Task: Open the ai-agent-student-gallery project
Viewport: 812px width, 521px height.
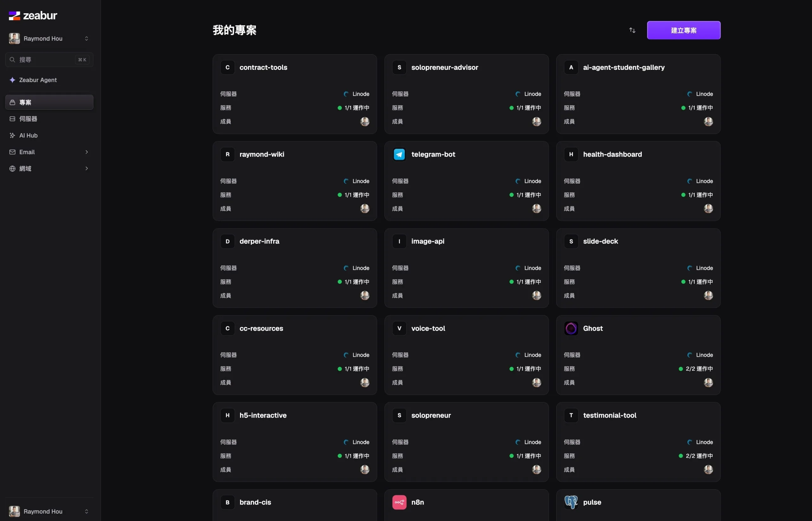Action: coord(638,94)
